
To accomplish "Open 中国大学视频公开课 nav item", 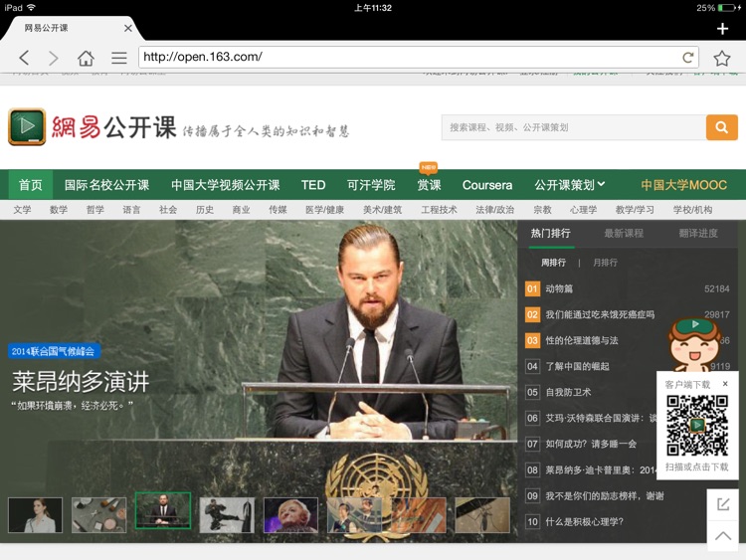I will click(x=226, y=185).
